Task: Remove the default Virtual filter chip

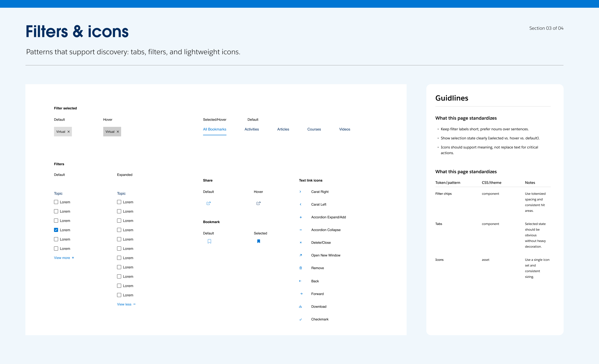Action: click(x=69, y=132)
